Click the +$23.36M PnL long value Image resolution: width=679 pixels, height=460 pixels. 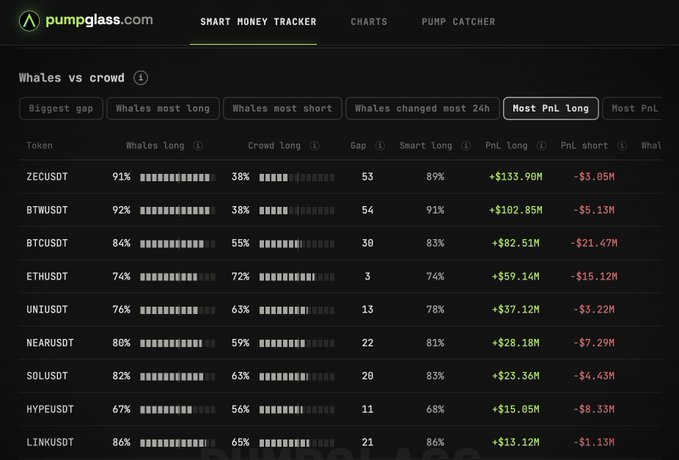point(516,376)
